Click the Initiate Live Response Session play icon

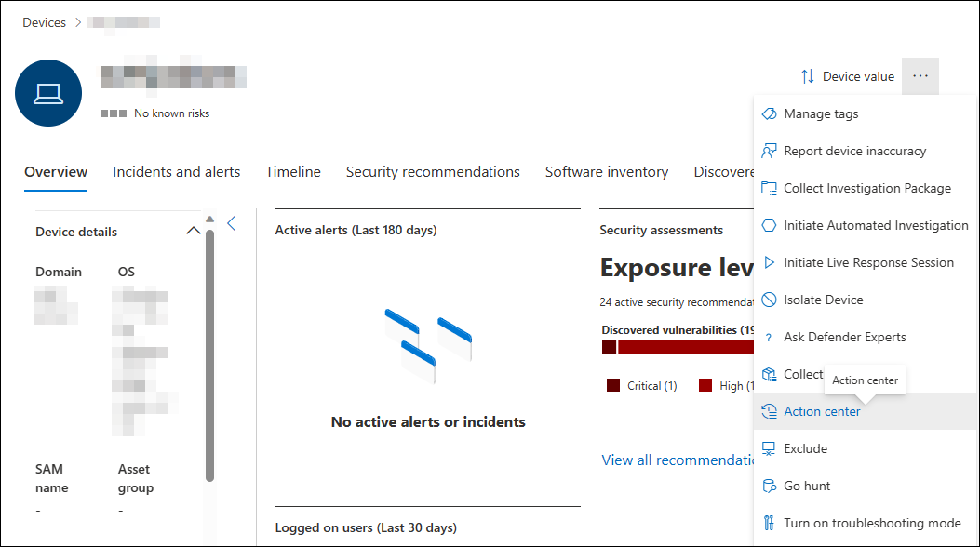click(x=770, y=262)
